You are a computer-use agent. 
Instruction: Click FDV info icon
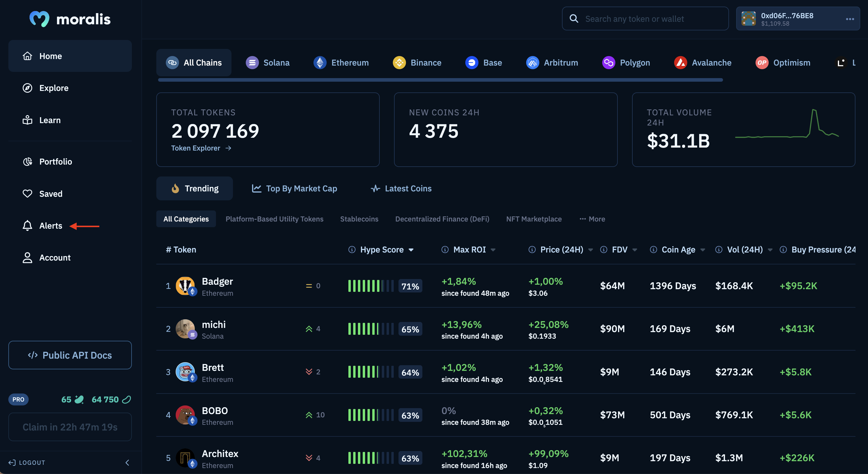point(604,250)
